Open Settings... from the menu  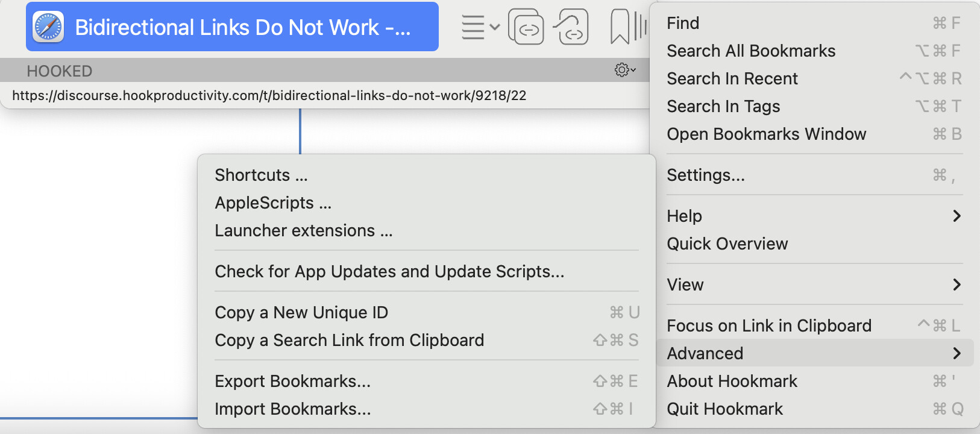pos(706,175)
